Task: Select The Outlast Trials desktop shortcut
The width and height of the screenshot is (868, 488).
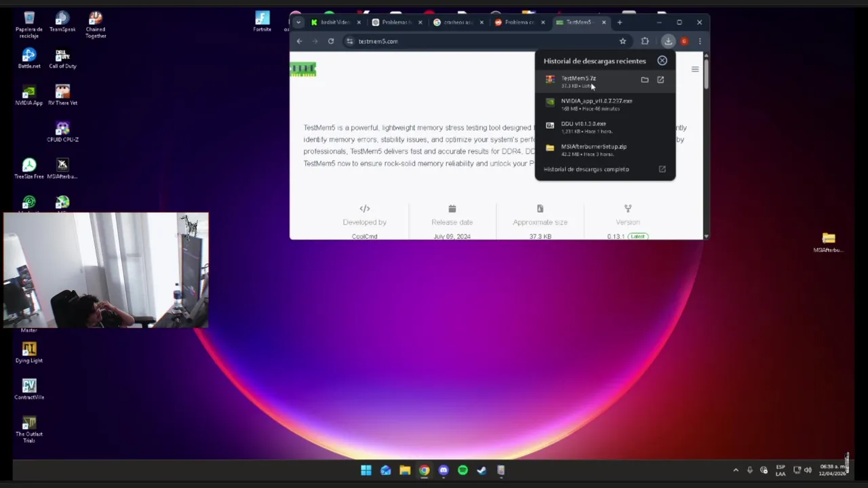Action: pos(29,428)
